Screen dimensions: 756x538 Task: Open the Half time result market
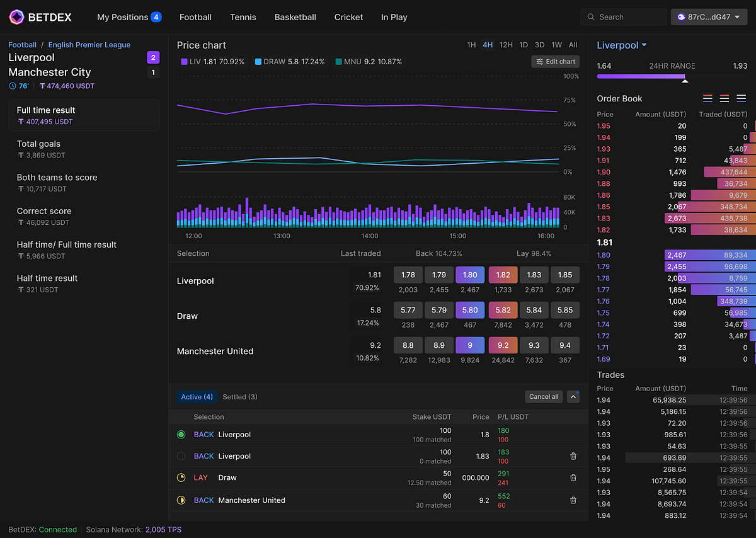point(84,283)
